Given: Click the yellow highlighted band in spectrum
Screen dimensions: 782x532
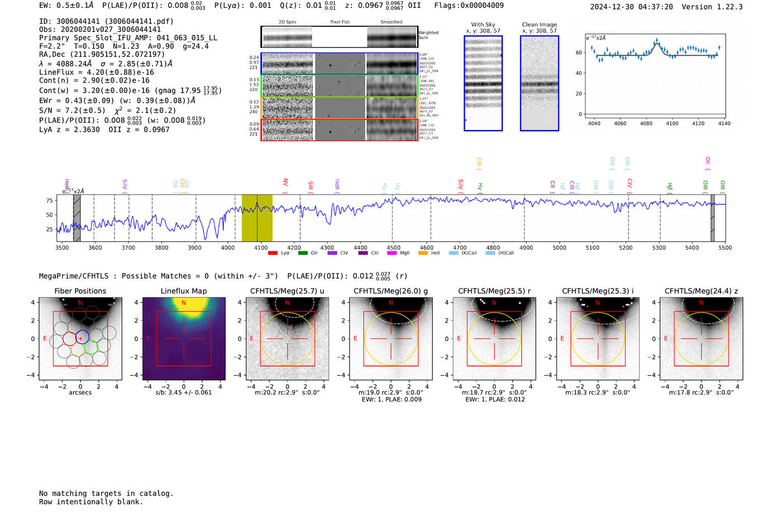Looking at the screenshot, I should 257,218.
